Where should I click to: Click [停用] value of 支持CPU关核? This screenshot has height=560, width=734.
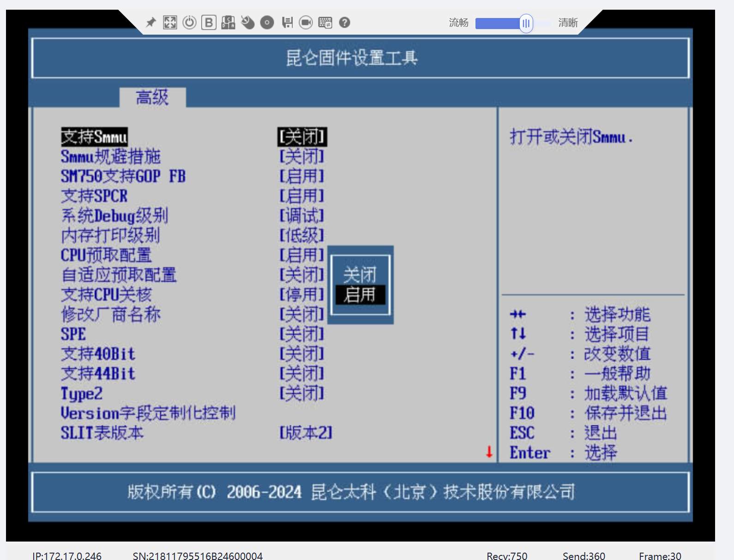pos(302,295)
